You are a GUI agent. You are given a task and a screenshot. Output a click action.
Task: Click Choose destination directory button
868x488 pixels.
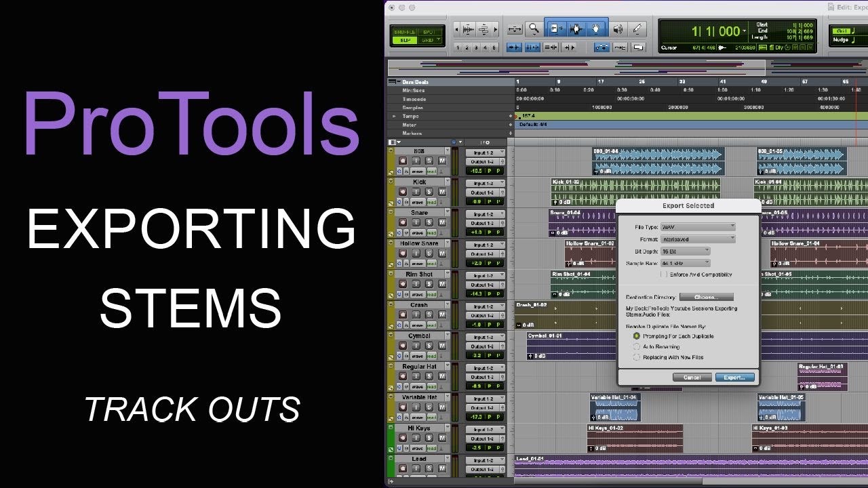pos(706,297)
